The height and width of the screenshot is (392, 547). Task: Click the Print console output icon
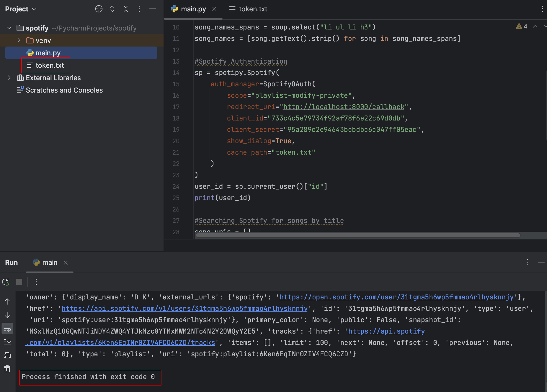pos(7,355)
